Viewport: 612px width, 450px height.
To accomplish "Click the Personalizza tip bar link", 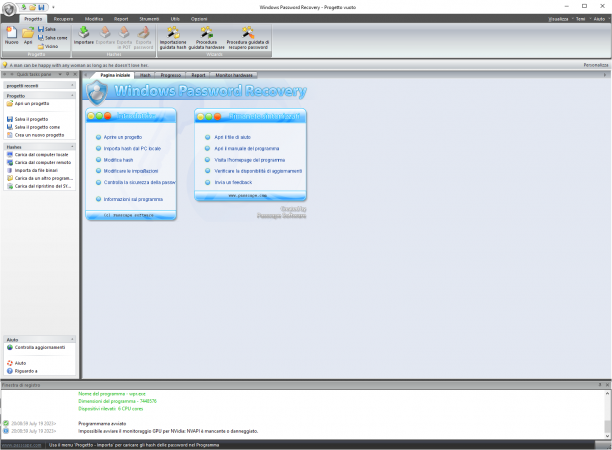I will (x=596, y=65).
